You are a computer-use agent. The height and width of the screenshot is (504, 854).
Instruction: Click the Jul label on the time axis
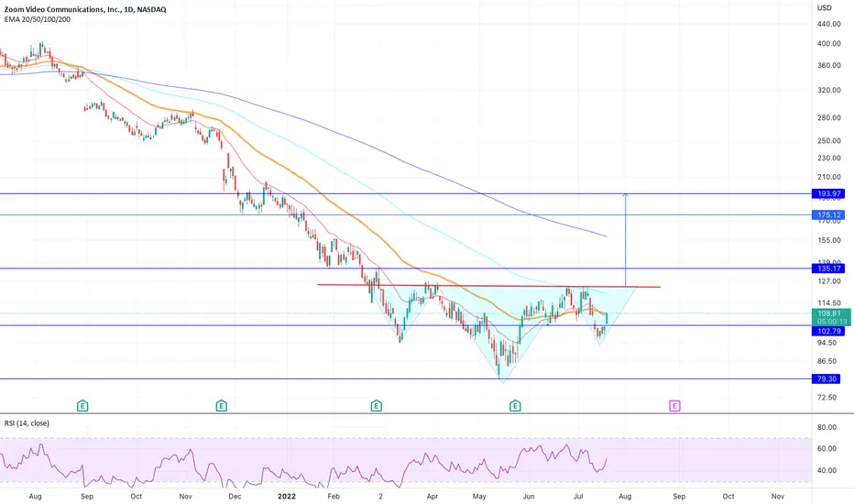tap(578, 497)
